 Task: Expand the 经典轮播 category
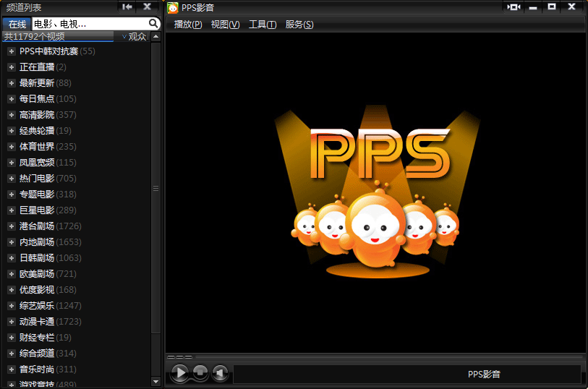[x=12, y=131]
